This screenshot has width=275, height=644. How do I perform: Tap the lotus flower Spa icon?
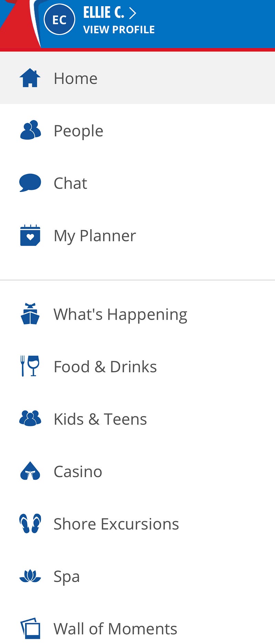(30, 576)
